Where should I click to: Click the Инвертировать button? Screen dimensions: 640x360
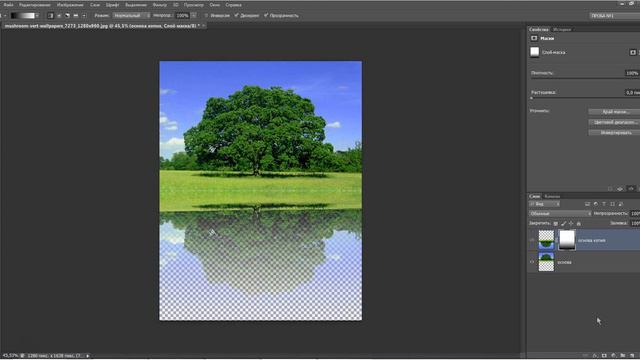(x=614, y=133)
